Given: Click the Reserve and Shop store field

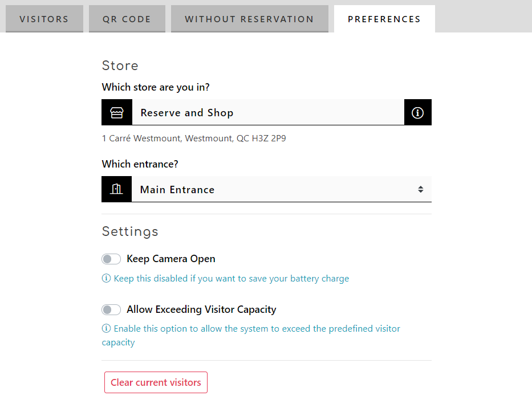Looking at the screenshot, I should pos(268,113).
